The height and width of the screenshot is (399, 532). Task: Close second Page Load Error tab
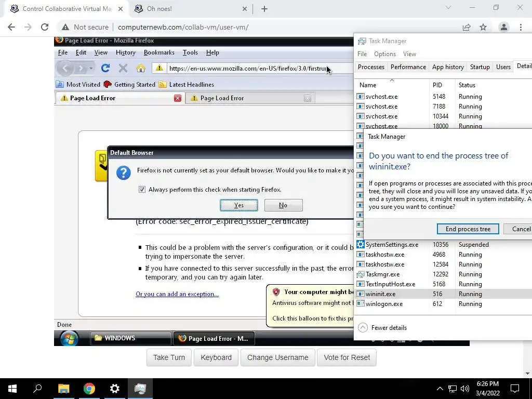point(308,98)
